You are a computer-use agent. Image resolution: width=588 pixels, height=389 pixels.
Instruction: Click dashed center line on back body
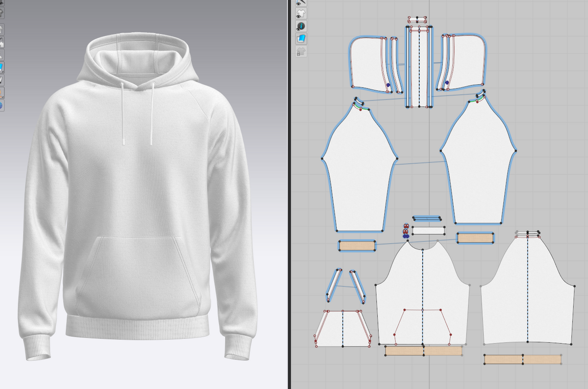pyautogui.click(x=528, y=289)
